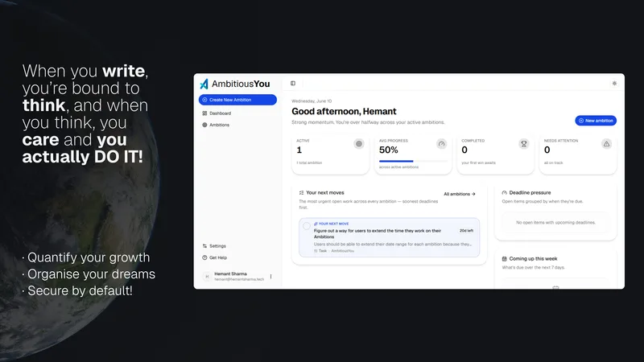Click the Good afternoon, Hemant heading
Viewport: 644px width, 362px height.
pos(344,111)
